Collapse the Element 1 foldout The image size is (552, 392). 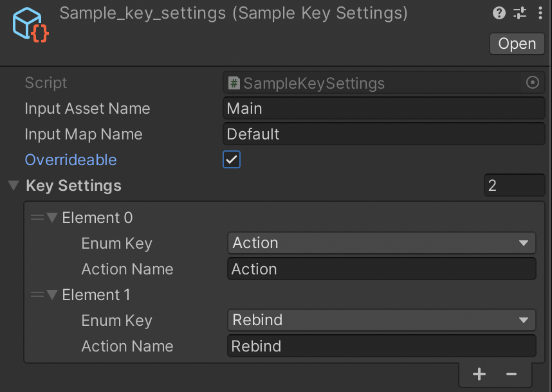(52, 295)
